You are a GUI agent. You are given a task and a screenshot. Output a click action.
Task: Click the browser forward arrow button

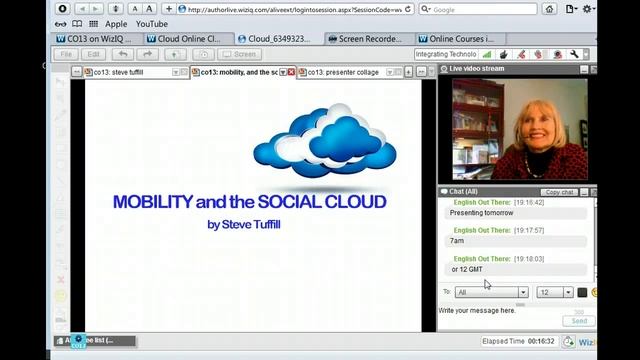[96, 9]
